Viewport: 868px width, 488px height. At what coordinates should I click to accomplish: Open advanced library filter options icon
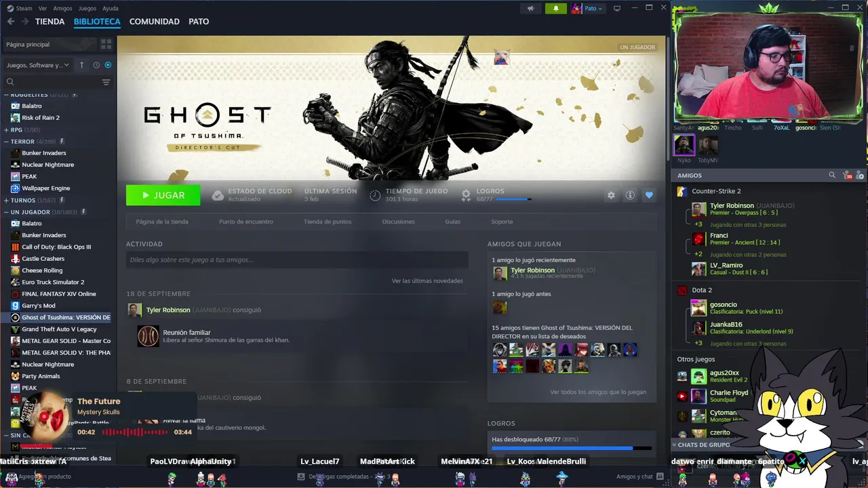pos(106,82)
